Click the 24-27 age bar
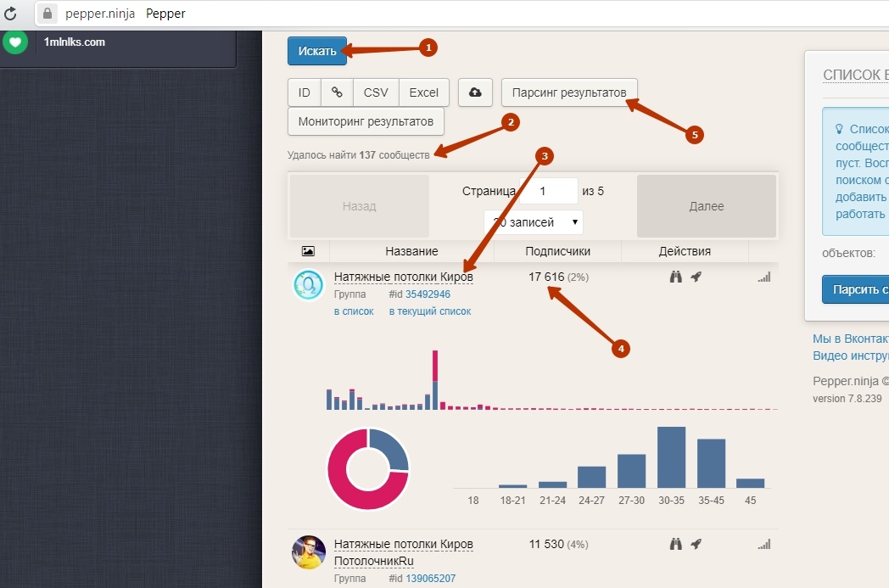The image size is (889, 588). pos(592,477)
